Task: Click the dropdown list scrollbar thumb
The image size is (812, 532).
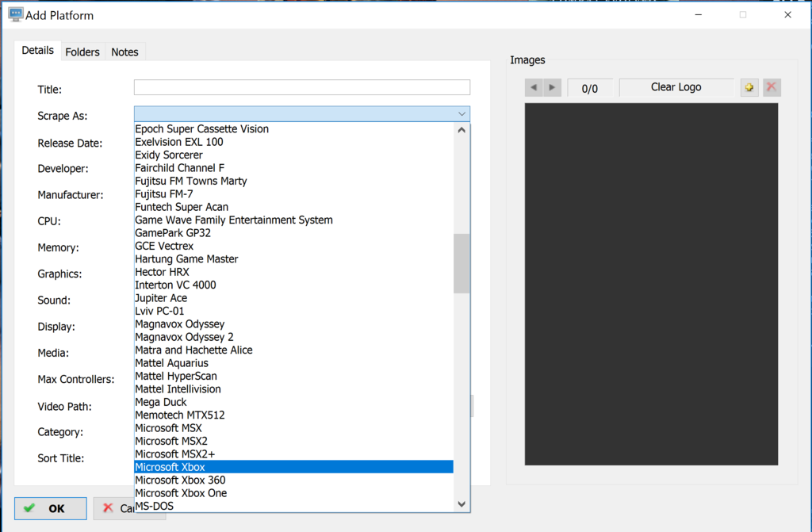Action: [462, 263]
